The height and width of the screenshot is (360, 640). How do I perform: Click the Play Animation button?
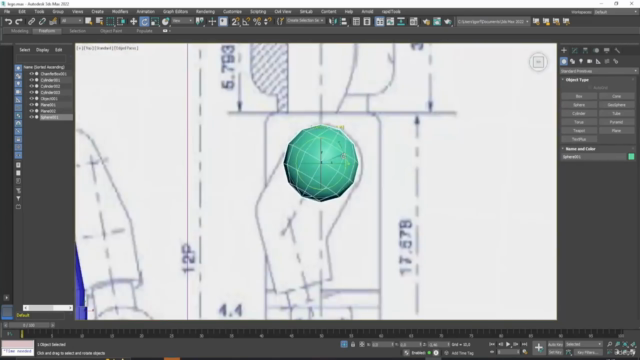click(508, 344)
